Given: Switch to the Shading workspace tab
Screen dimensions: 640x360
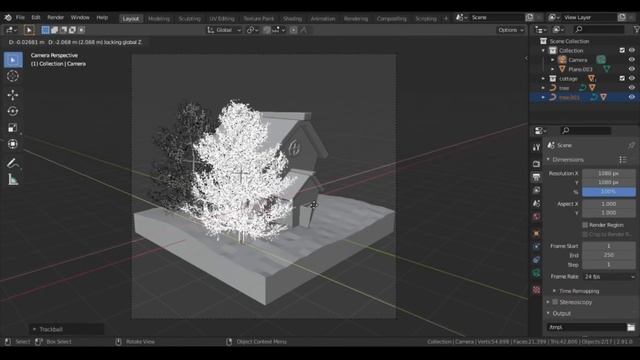Looking at the screenshot, I should (x=292, y=19).
